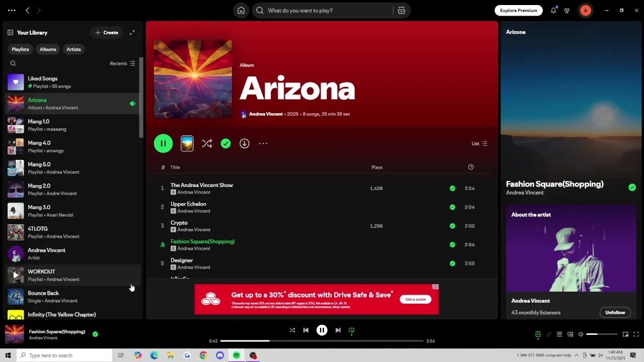This screenshot has height=362, width=644.
Task: Open the Recents sort dropdown
Action: [x=122, y=63]
